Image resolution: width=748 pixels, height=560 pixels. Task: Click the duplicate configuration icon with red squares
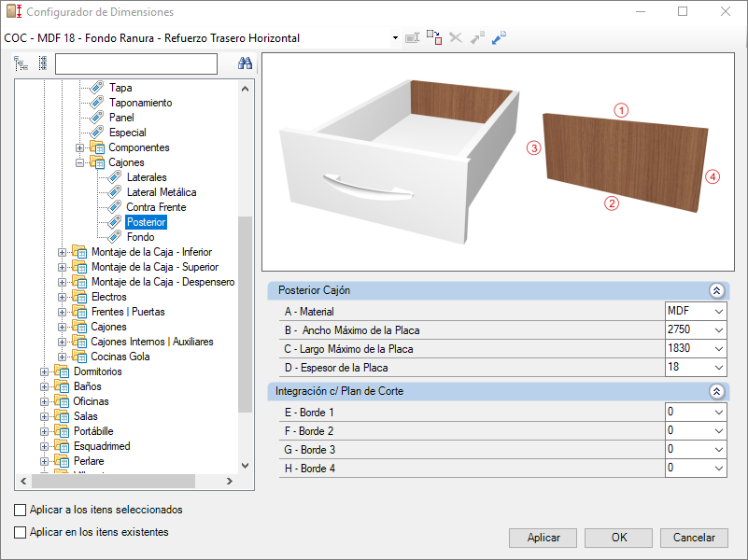click(434, 37)
